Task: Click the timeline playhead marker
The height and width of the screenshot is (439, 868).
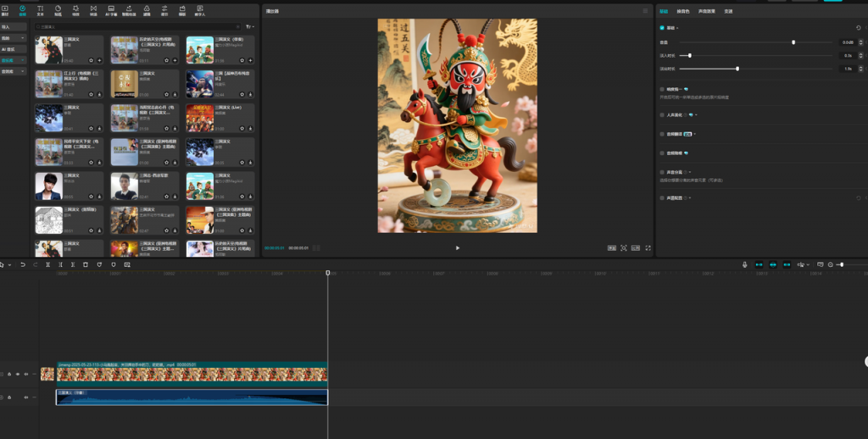Action: pyautogui.click(x=328, y=273)
